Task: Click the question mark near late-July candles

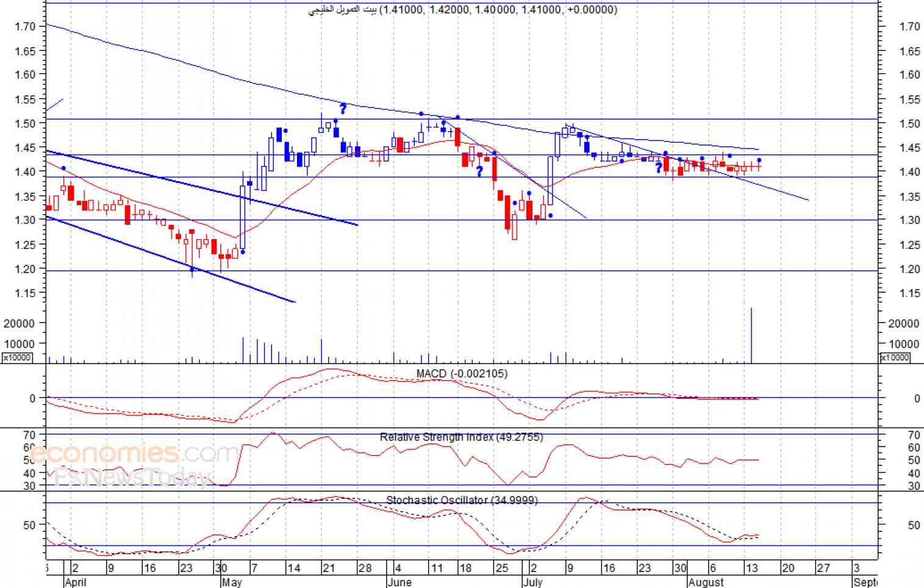Action: pyautogui.click(x=659, y=168)
